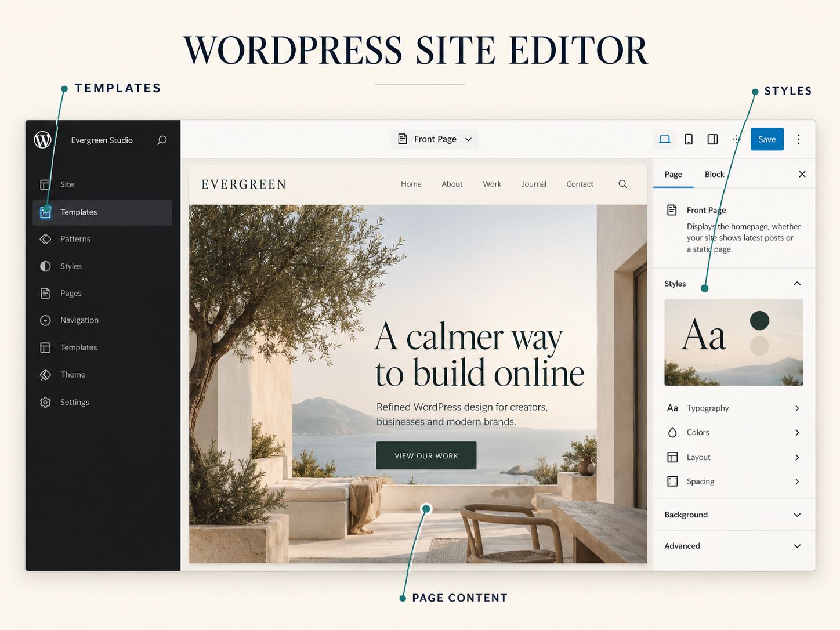Click Journal in the site menu

(534, 184)
